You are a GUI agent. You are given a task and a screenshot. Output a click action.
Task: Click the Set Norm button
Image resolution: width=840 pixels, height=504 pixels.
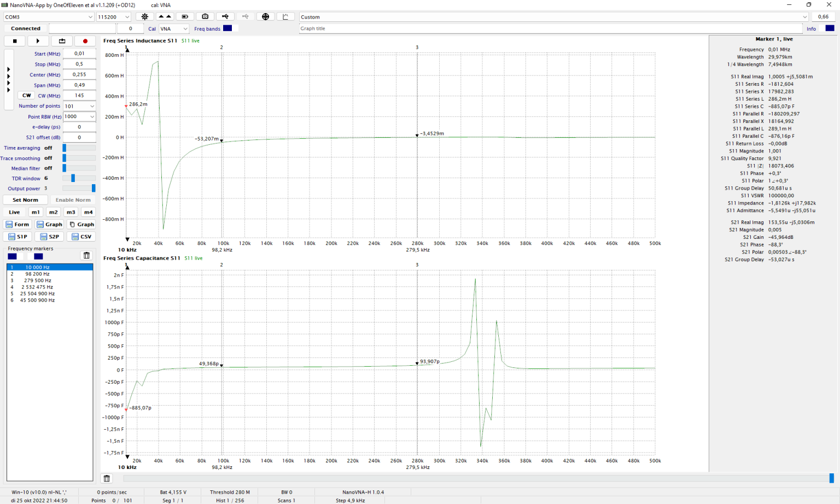pyautogui.click(x=25, y=200)
